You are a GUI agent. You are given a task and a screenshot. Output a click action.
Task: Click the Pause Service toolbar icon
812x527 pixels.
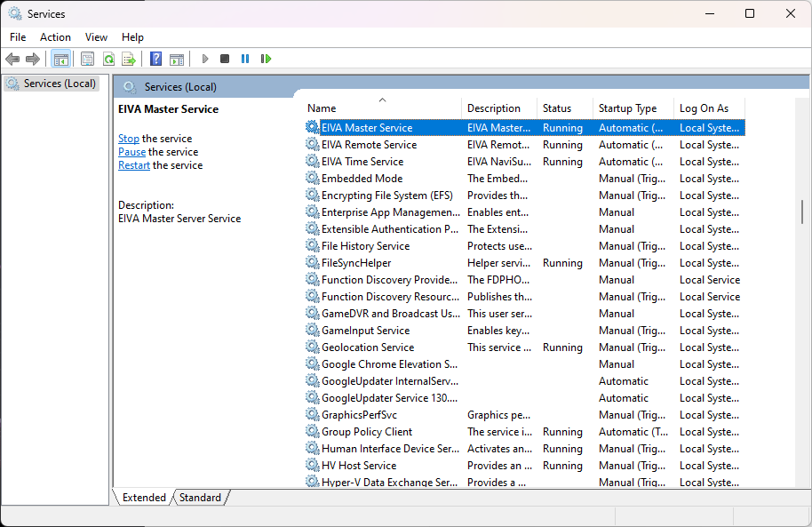tap(245, 59)
